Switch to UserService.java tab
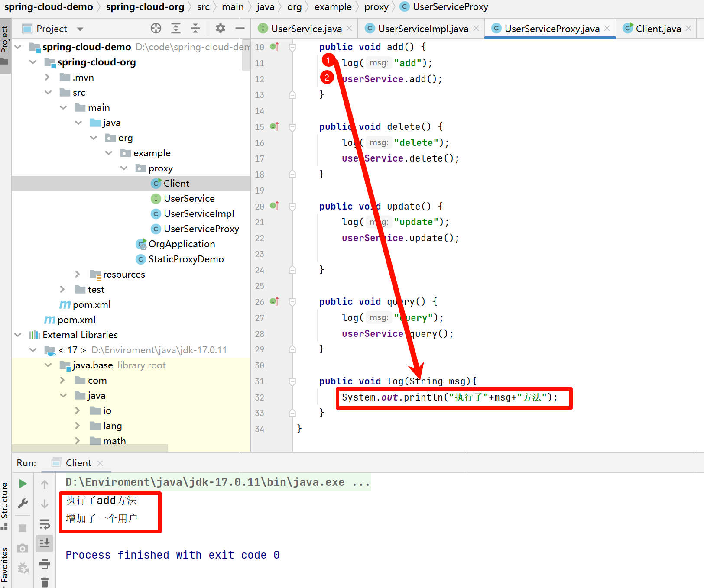The width and height of the screenshot is (704, 588). coord(306,29)
